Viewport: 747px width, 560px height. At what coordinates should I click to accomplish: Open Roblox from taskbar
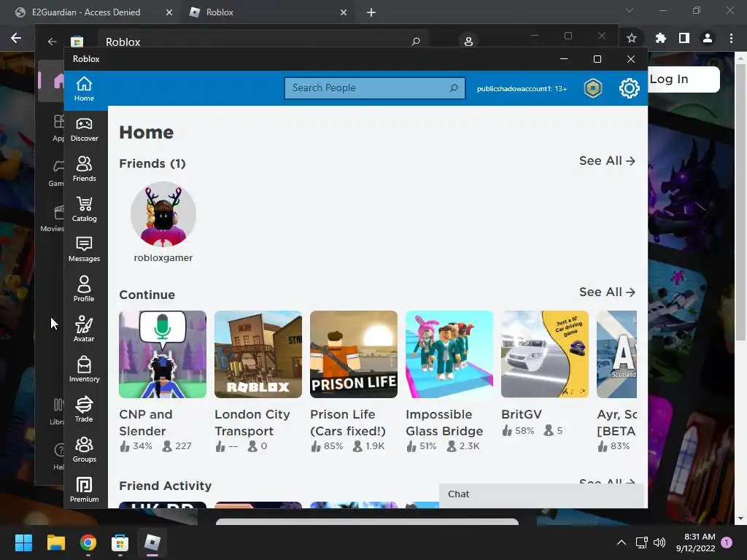152,542
